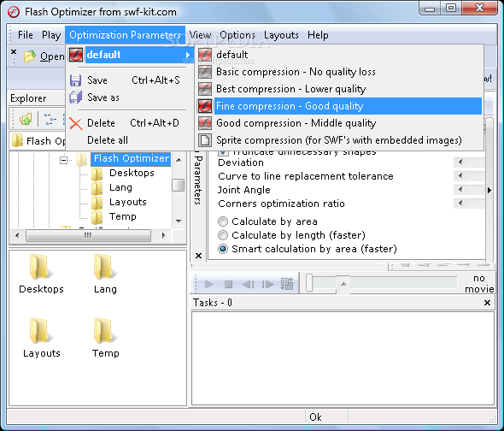
Task: Open the Help menu
Action: coord(318,35)
